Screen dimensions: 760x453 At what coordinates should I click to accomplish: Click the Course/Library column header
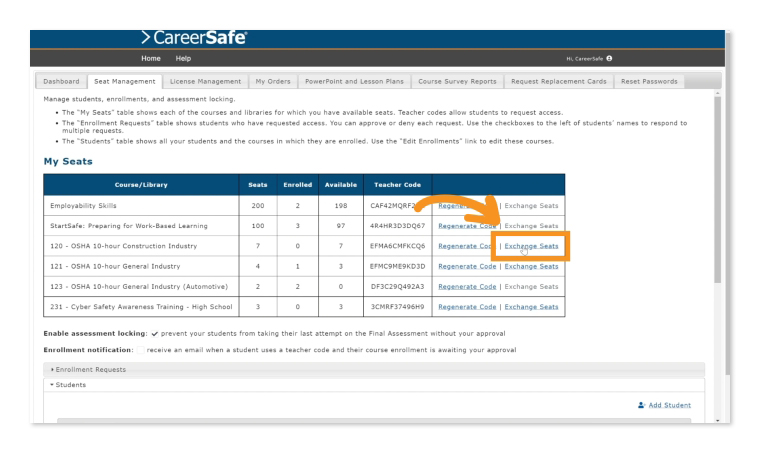141,185
